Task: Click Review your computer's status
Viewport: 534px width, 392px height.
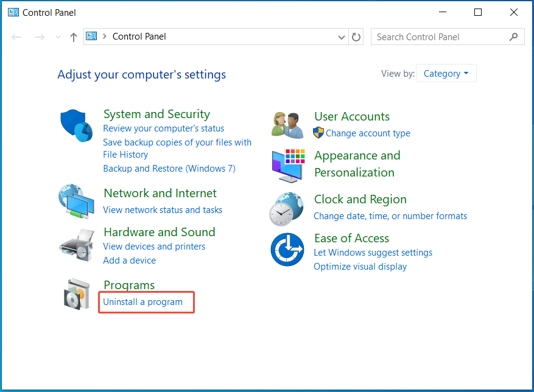Action: click(x=163, y=128)
